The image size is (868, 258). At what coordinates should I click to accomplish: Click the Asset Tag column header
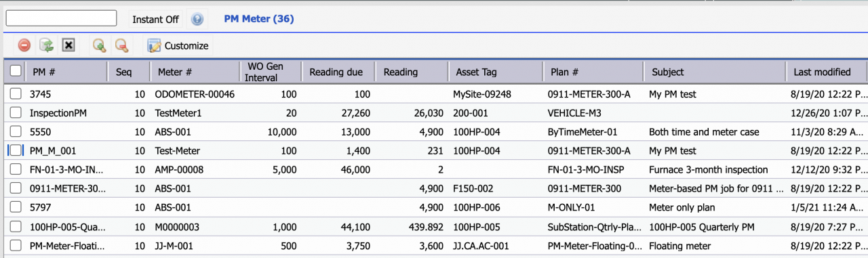[x=496, y=72]
